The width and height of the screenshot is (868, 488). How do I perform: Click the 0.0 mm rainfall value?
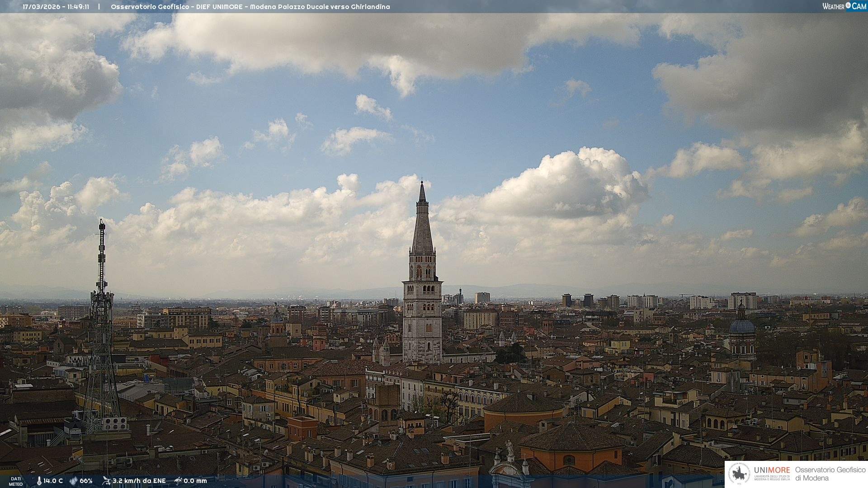coord(195,481)
